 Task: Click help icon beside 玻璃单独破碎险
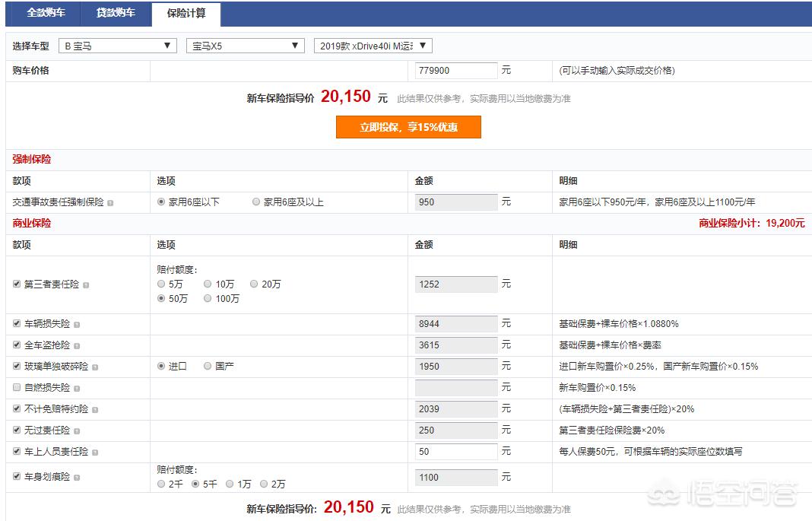tap(95, 367)
